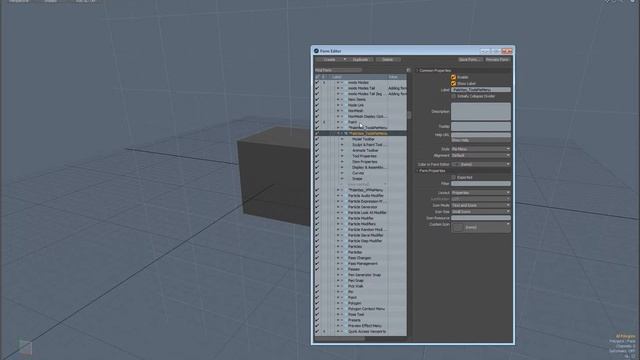The height and width of the screenshot is (360, 640).
Task: Open the Layout dropdown showing Properties
Action: [x=481, y=193]
